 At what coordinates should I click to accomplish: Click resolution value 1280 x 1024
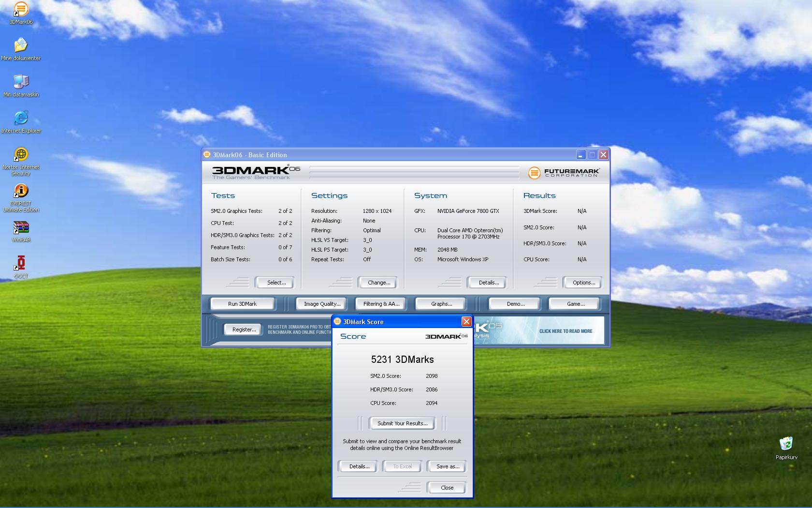377,211
